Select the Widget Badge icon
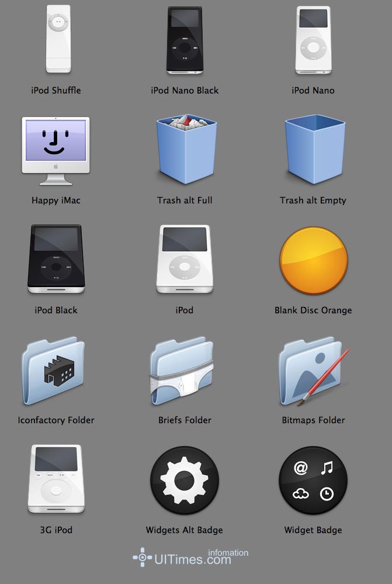This screenshot has height=584, width=392. (x=313, y=481)
